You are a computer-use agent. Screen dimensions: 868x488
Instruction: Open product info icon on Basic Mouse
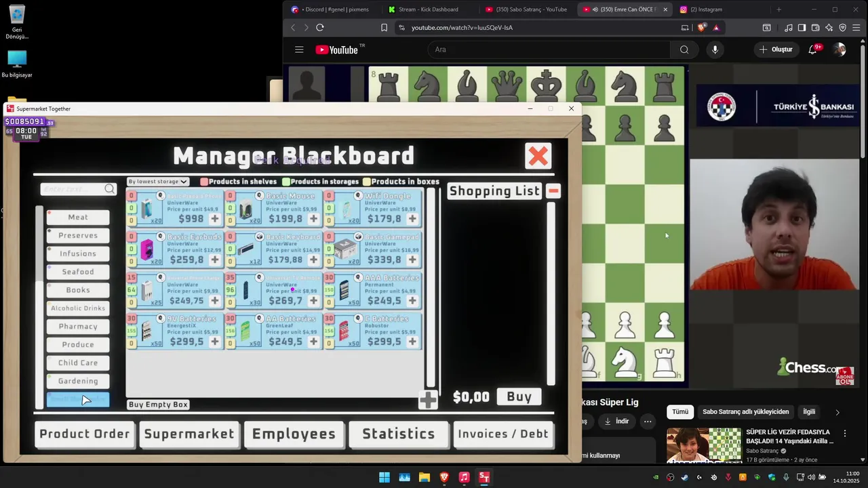(x=259, y=196)
